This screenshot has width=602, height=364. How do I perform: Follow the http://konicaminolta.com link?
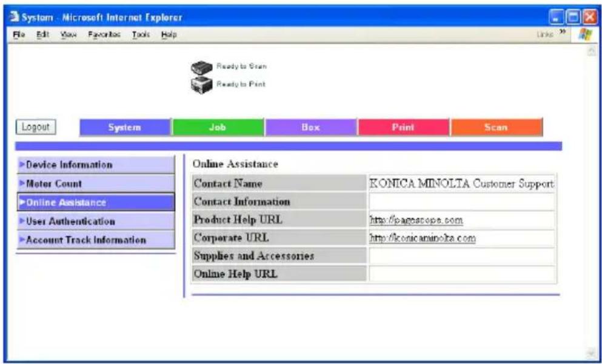point(423,239)
